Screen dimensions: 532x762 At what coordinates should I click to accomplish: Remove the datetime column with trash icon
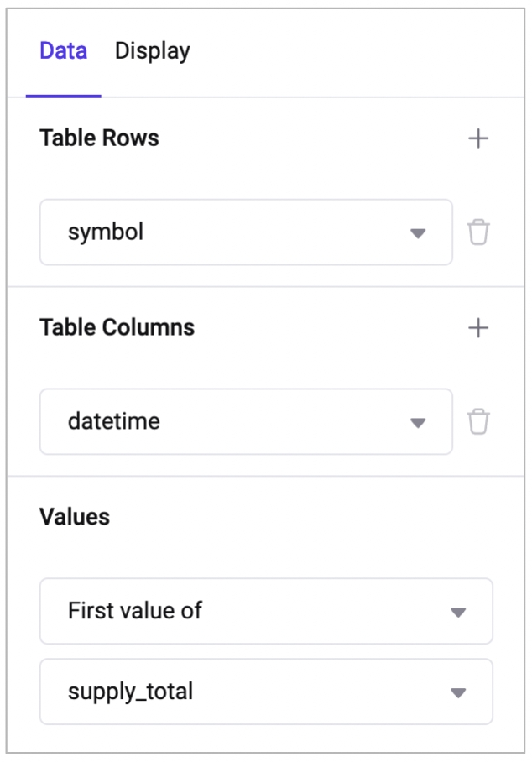478,421
